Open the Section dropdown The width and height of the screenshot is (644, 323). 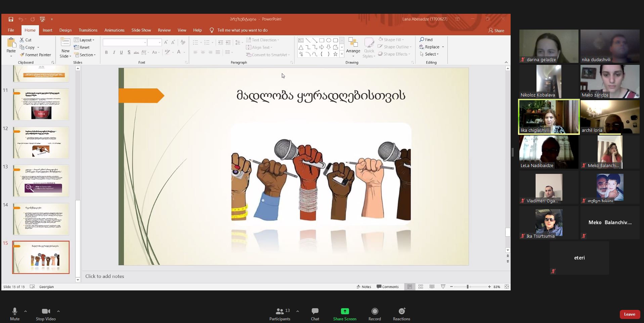[85, 55]
